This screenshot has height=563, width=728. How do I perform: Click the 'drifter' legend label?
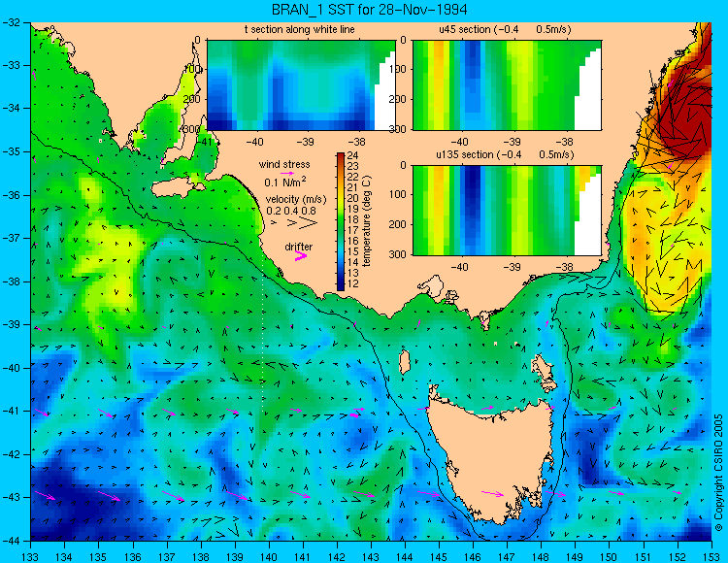click(299, 247)
